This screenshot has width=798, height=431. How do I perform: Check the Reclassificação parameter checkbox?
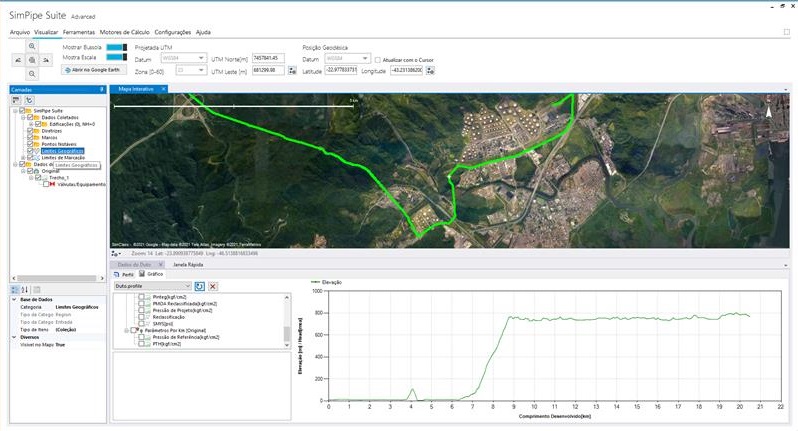click(141, 317)
